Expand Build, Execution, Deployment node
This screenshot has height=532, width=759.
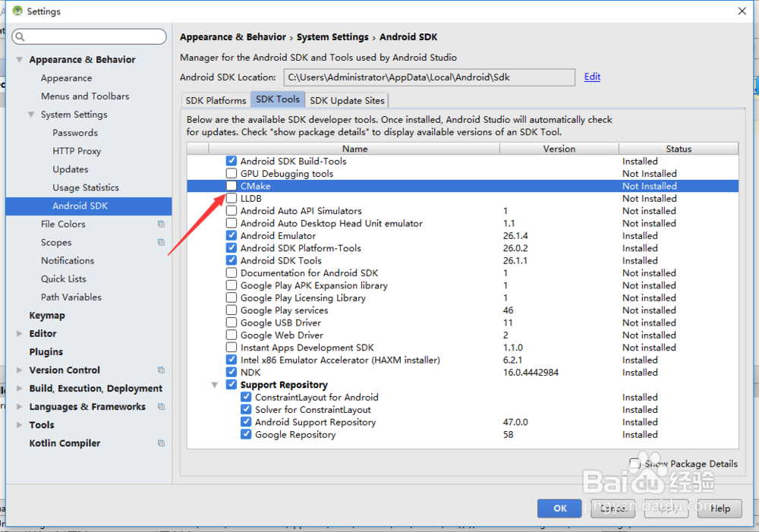point(20,389)
